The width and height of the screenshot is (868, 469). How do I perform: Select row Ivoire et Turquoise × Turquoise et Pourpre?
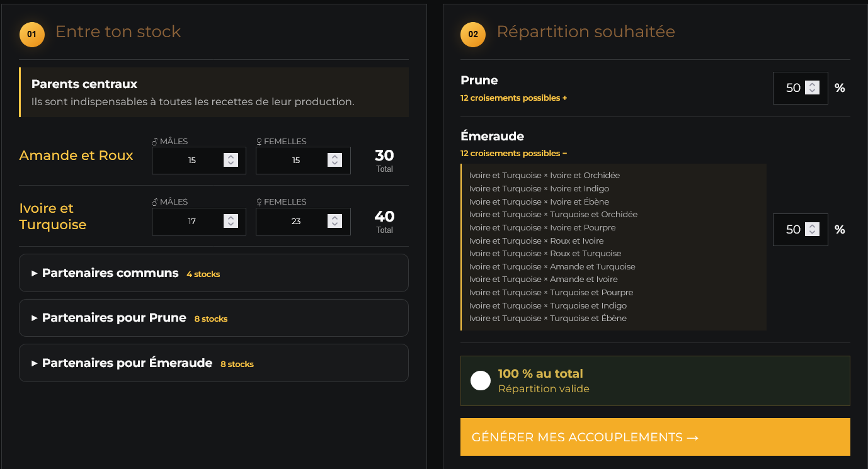551,293
